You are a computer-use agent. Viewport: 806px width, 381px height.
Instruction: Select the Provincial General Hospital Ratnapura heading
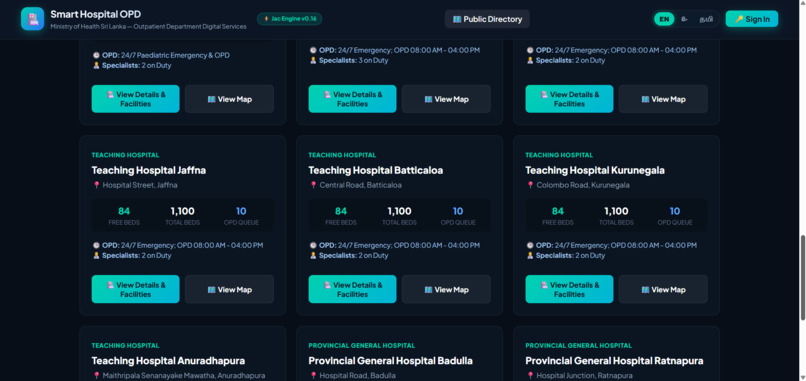(x=614, y=361)
